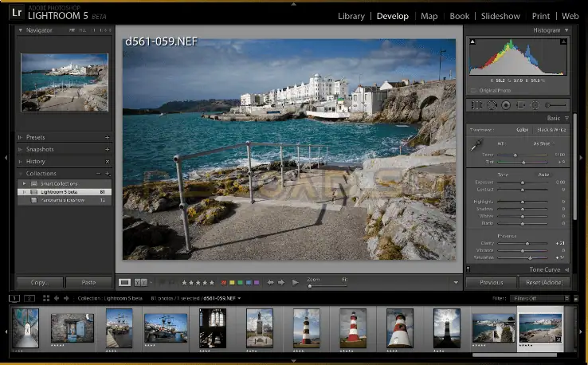588x365 pixels.
Task: Set Treatment to Black & White
Action: pyautogui.click(x=551, y=130)
